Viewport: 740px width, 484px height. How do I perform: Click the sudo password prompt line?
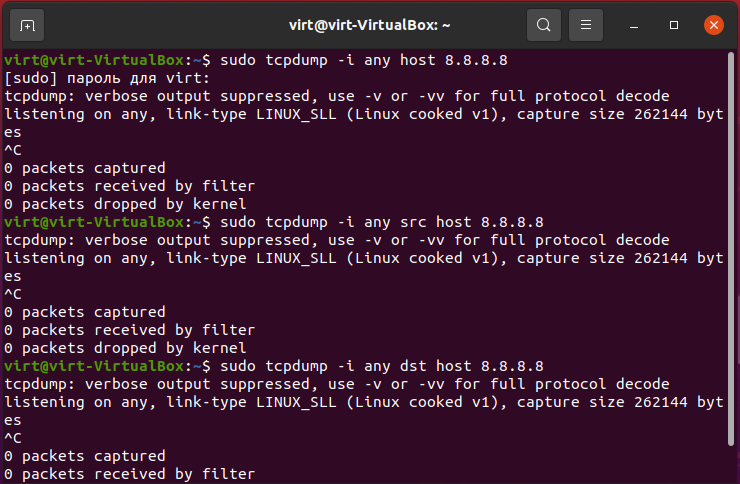pyautogui.click(x=107, y=78)
